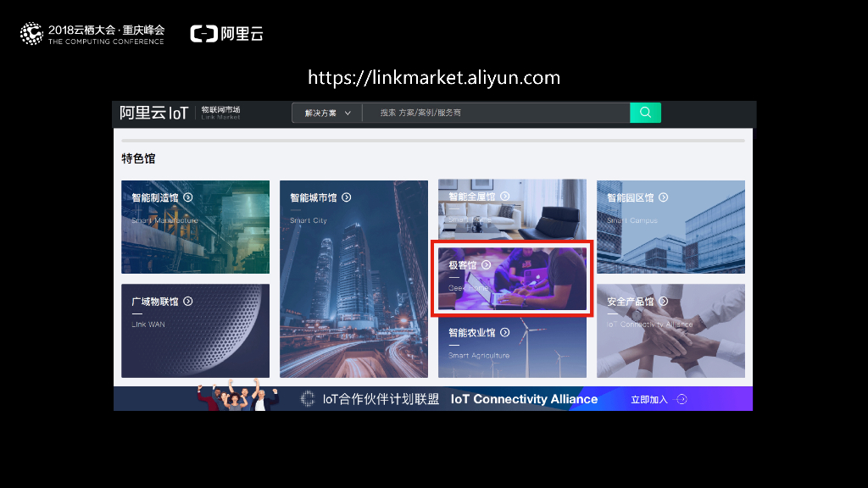Screen dimensions: 868x488
Task: Click the Link WAN subtitle
Action: click(147, 324)
